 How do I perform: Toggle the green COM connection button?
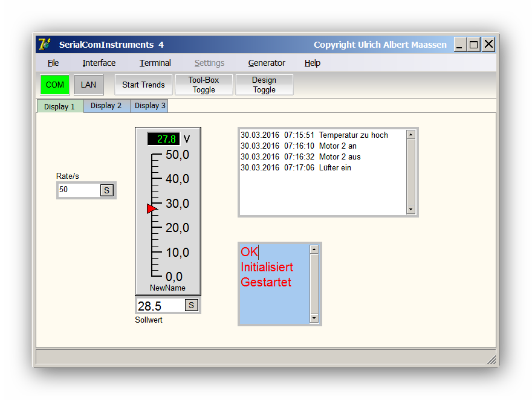[55, 85]
